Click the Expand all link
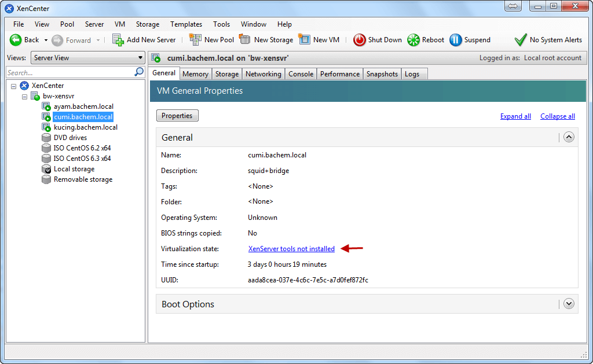This screenshot has width=593, height=364. [x=515, y=116]
